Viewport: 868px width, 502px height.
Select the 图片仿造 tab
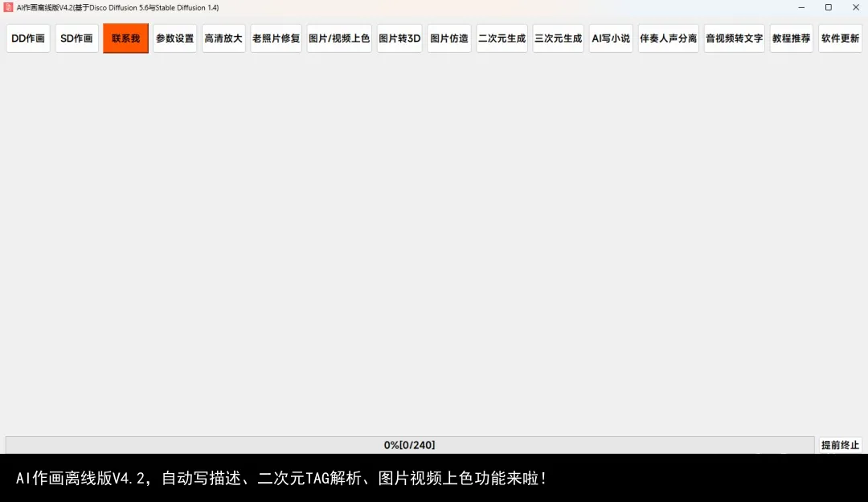[x=449, y=39]
